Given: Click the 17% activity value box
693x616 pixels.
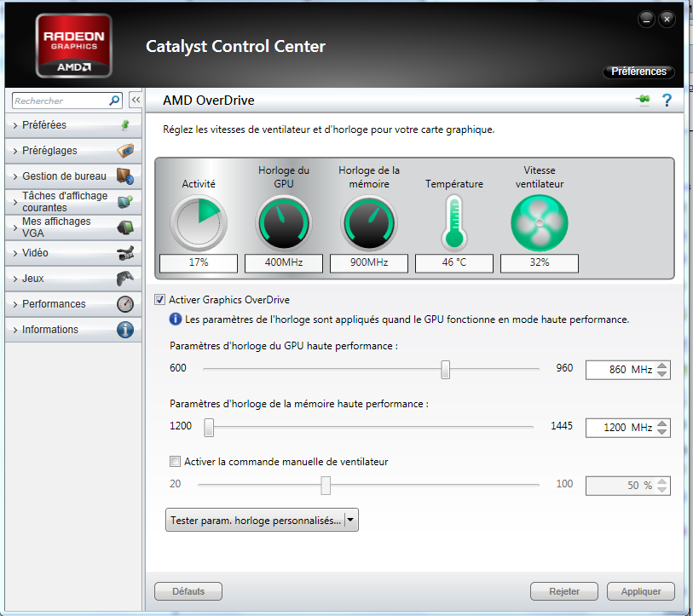Looking at the screenshot, I should pos(199,262).
